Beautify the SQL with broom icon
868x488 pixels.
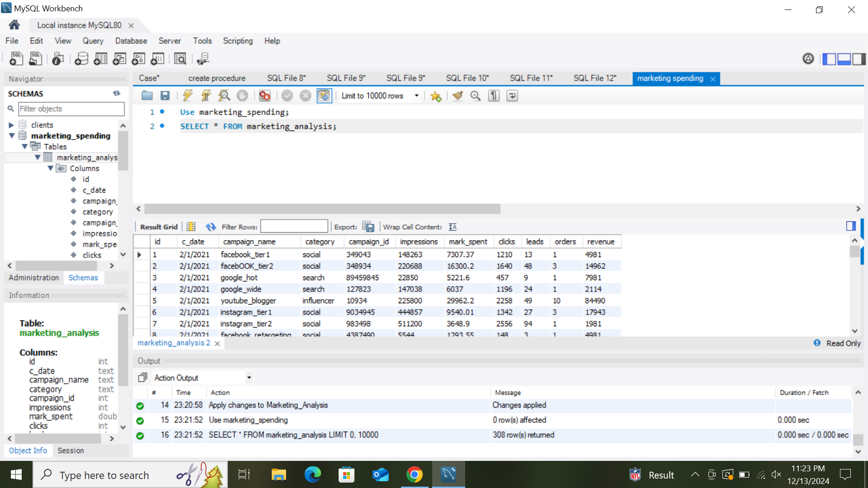tap(458, 96)
